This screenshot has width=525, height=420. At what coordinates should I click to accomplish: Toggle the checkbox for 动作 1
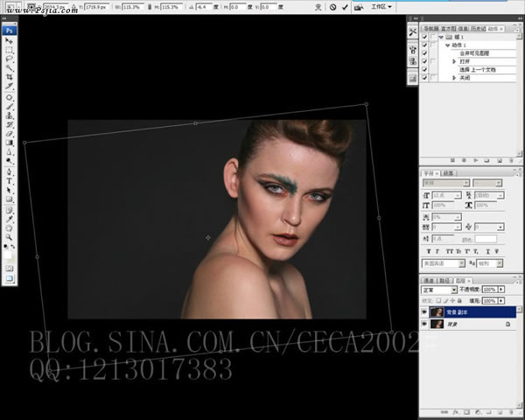(x=424, y=45)
